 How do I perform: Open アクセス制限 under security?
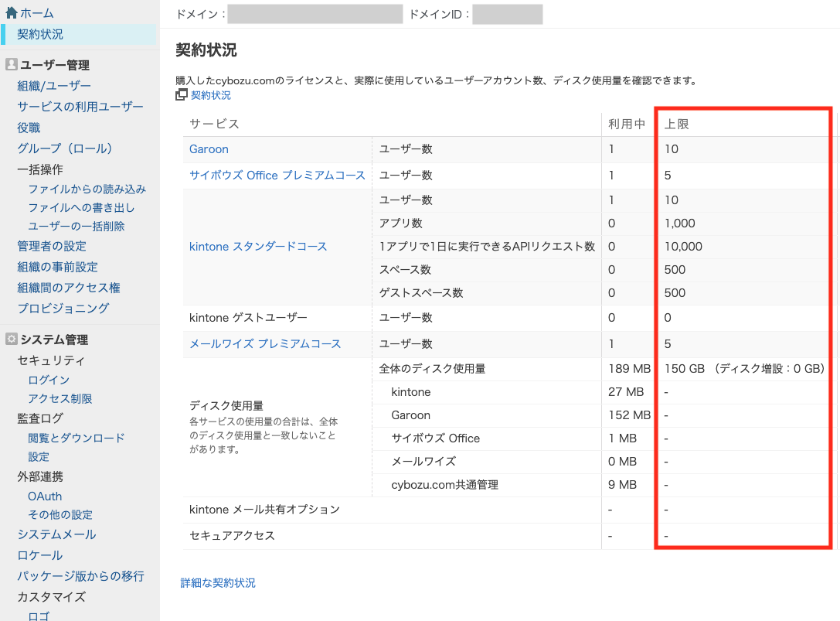60,398
